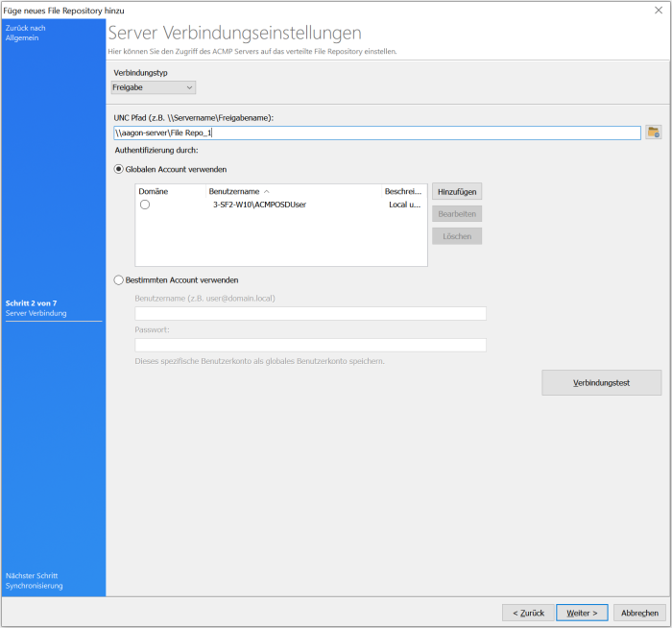This screenshot has width=672, height=628.
Task: Go back using the '< Zurück' button
Action: [x=528, y=613]
